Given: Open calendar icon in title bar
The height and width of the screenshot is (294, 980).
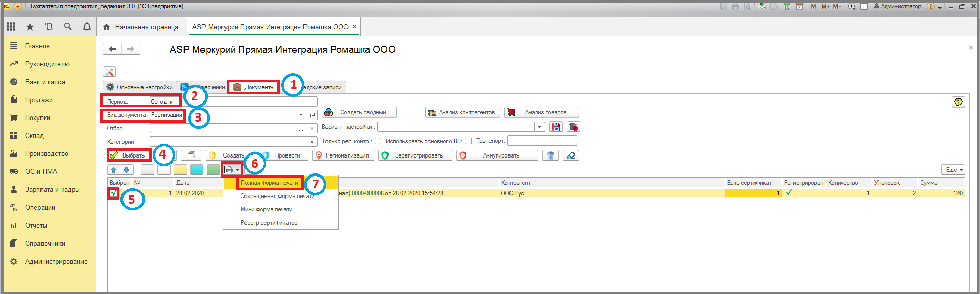Looking at the screenshot, I should pyautogui.click(x=799, y=6).
